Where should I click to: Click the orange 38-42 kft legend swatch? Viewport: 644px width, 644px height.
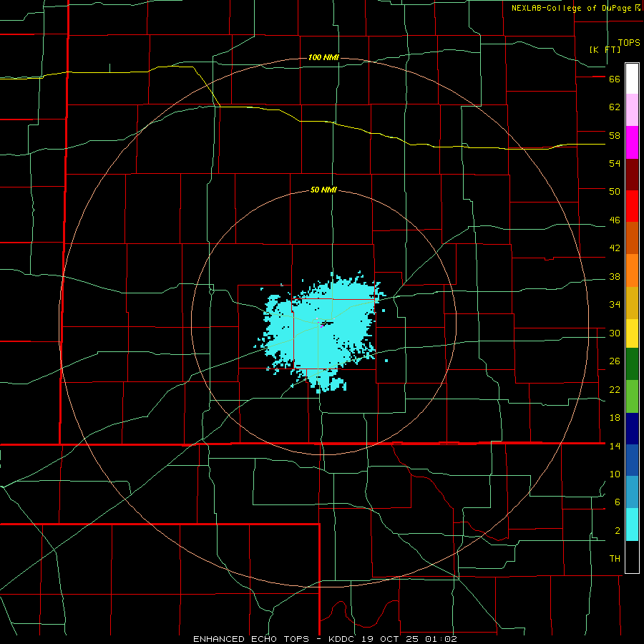coord(632,270)
